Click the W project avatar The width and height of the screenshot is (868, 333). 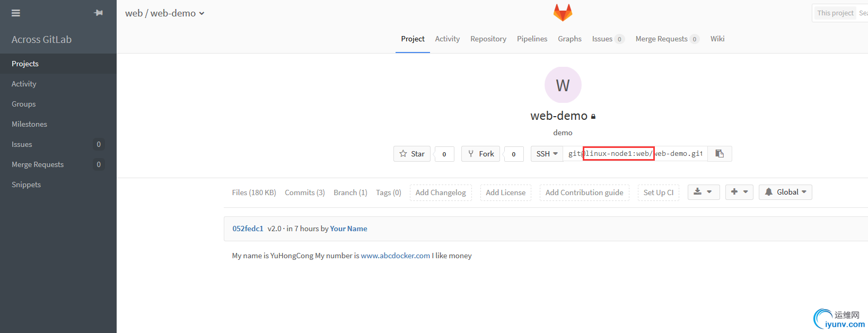point(563,85)
